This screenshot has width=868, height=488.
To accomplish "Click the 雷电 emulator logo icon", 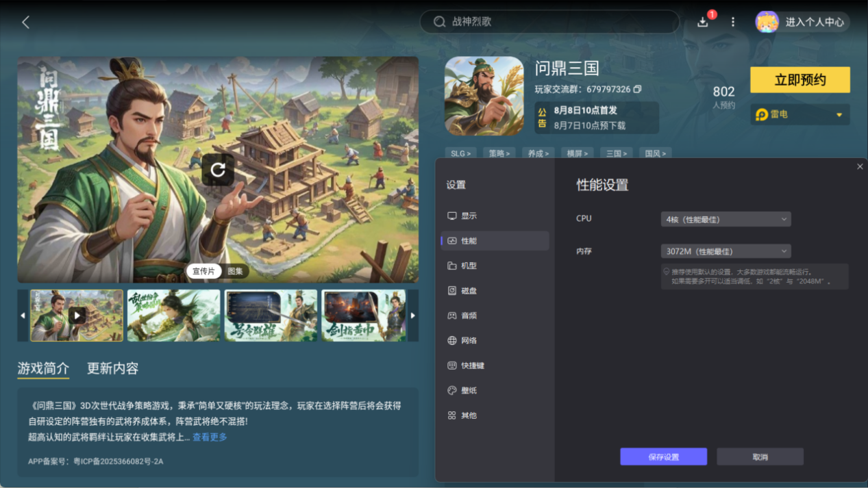I will tap(762, 115).
